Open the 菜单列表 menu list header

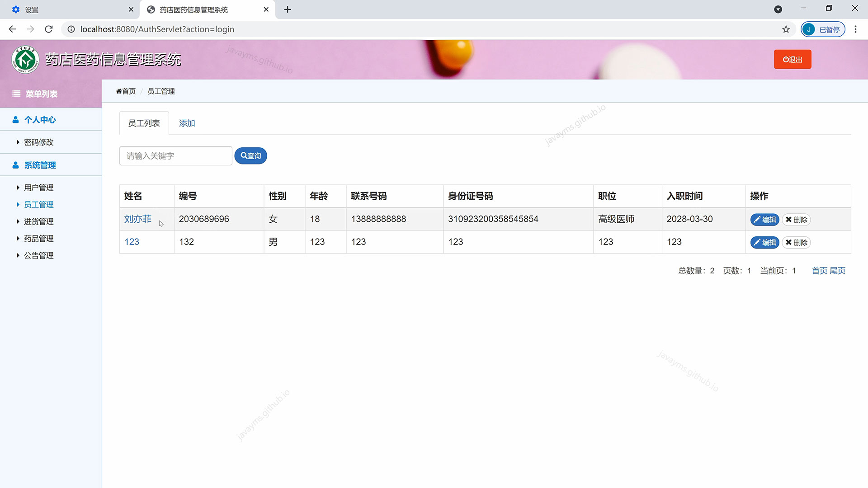(x=41, y=94)
